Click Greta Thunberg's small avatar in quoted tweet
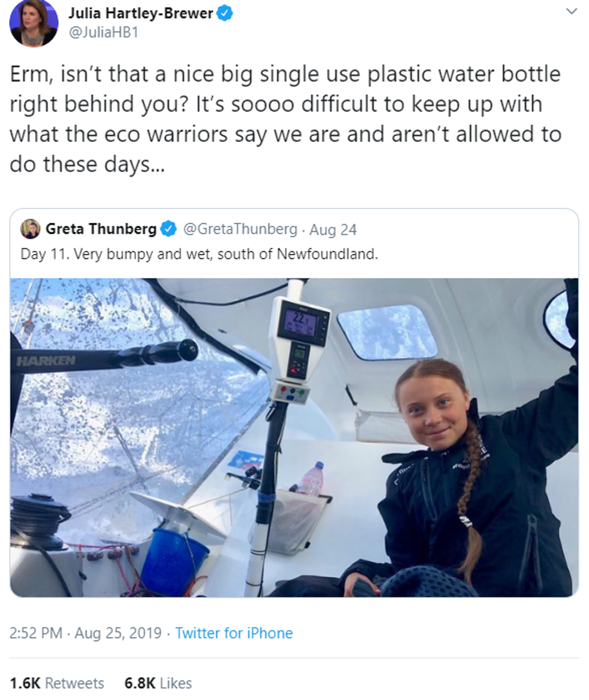Screen dimensions: 589x700 [31, 229]
